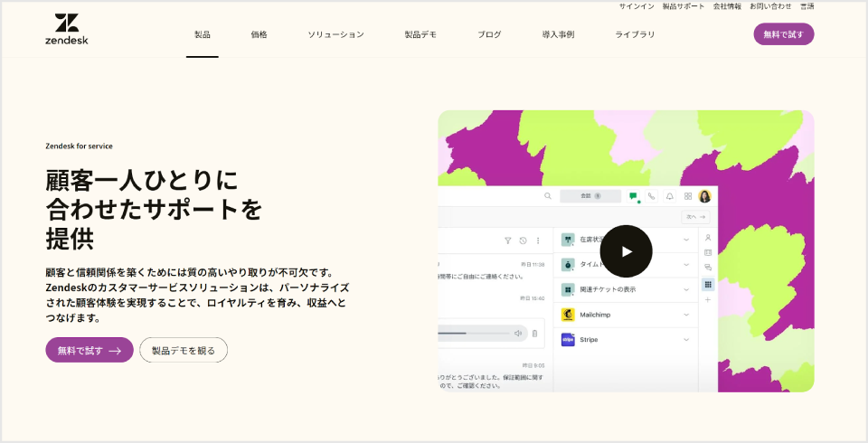Click the 関連チケットの表示 label text

point(608,289)
